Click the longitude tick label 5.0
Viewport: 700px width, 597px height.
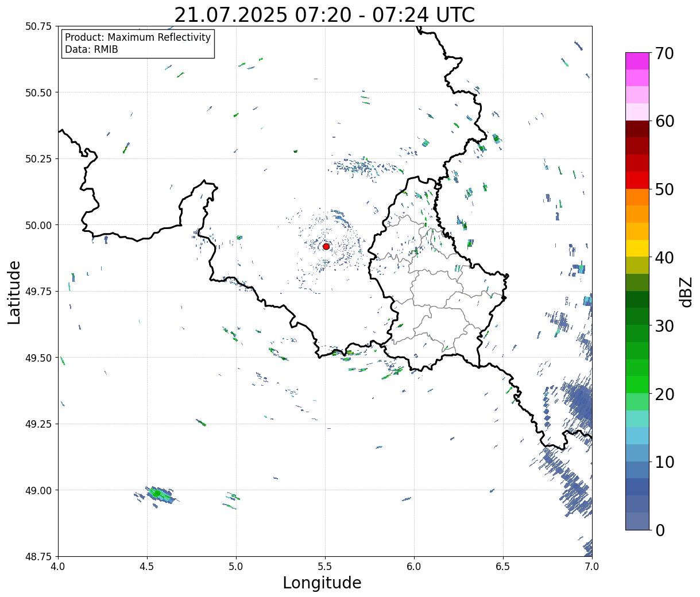(x=236, y=567)
